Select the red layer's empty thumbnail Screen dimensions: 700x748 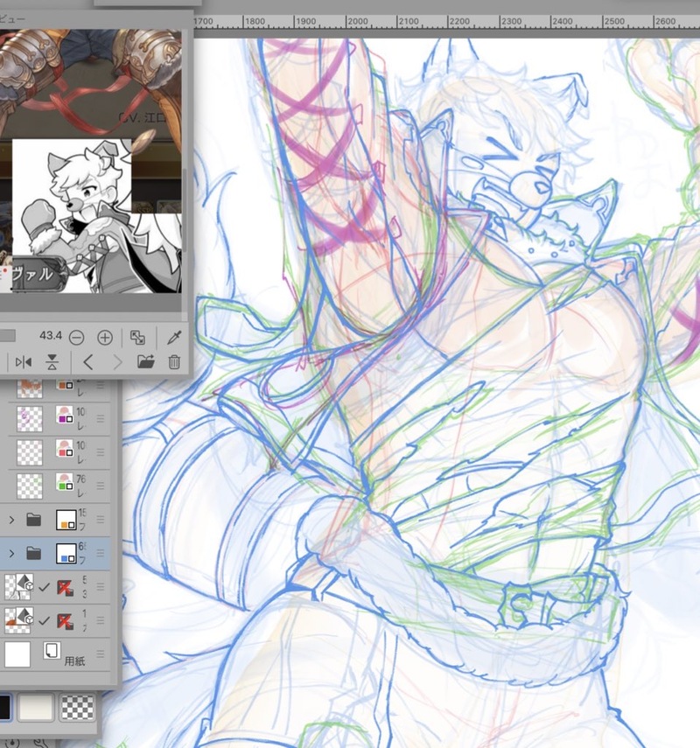click(x=30, y=452)
